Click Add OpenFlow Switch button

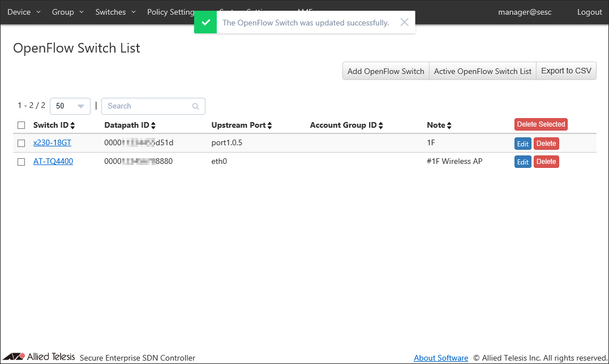(x=385, y=71)
